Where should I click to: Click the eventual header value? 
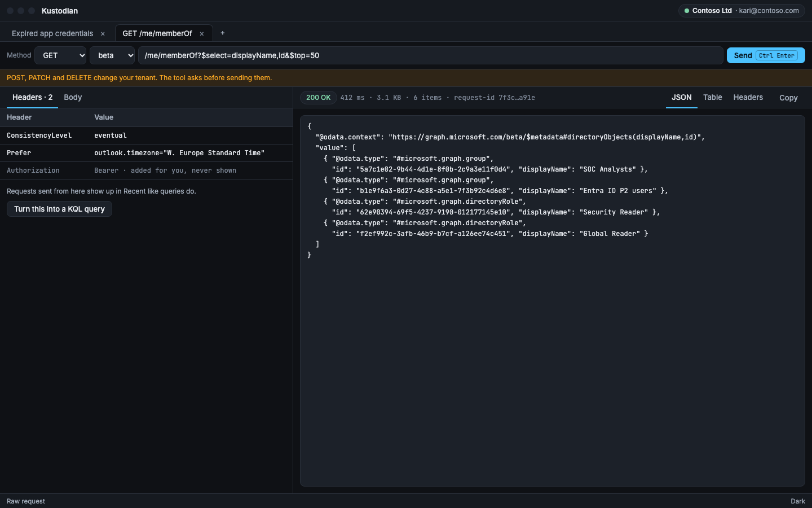point(111,135)
